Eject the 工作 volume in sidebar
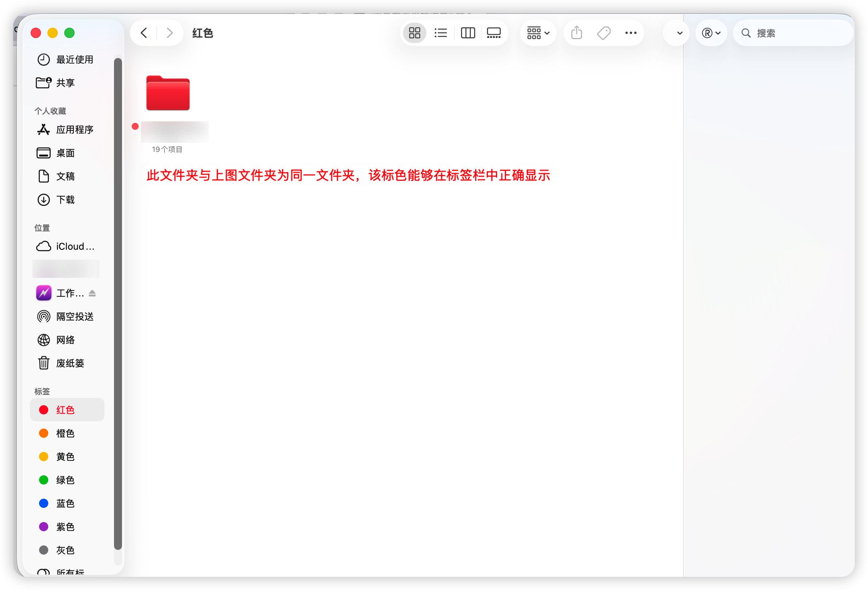Screen dimensions: 868x590 coord(92,293)
